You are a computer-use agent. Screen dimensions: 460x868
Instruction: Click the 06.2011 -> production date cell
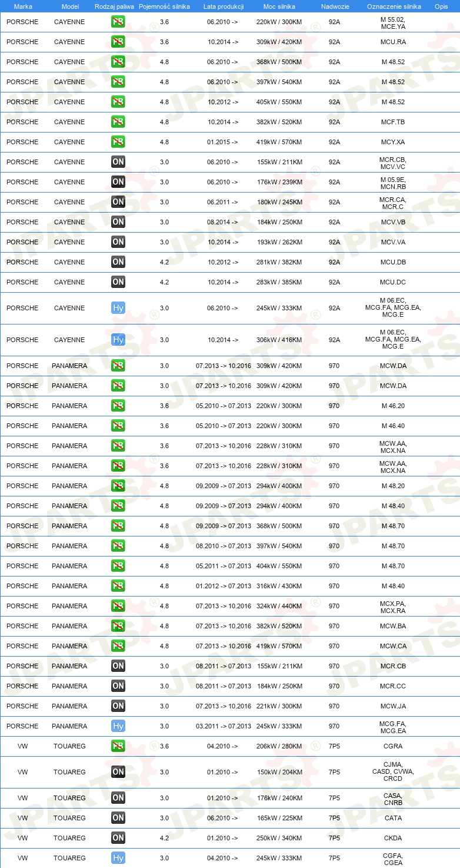pyautogui.click(x=223, y=202)
